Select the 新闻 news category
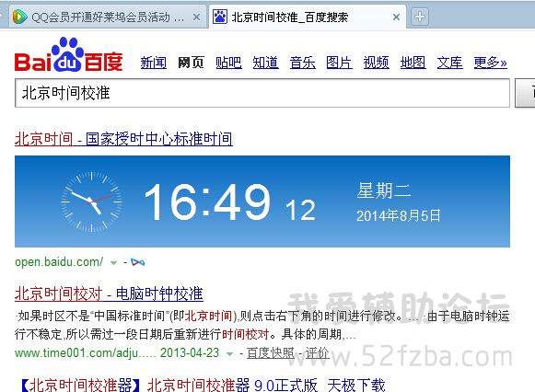 pos(154,63)
